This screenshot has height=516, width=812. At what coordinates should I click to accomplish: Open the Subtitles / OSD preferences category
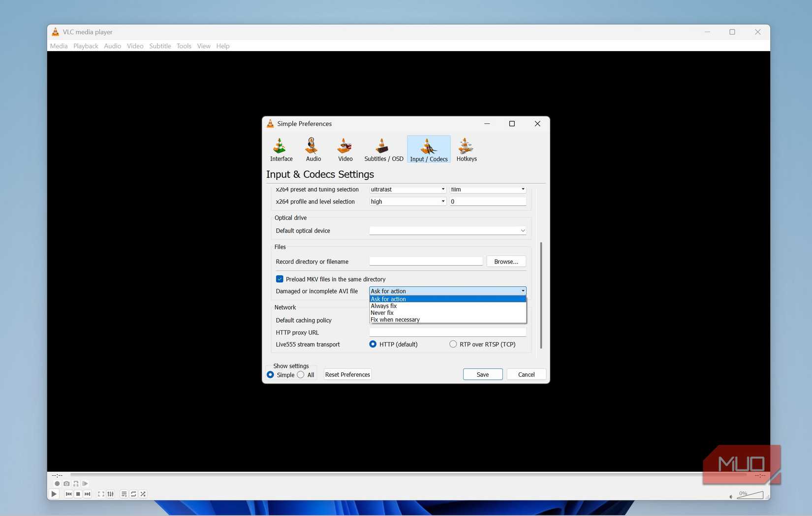tap(383, 150)
